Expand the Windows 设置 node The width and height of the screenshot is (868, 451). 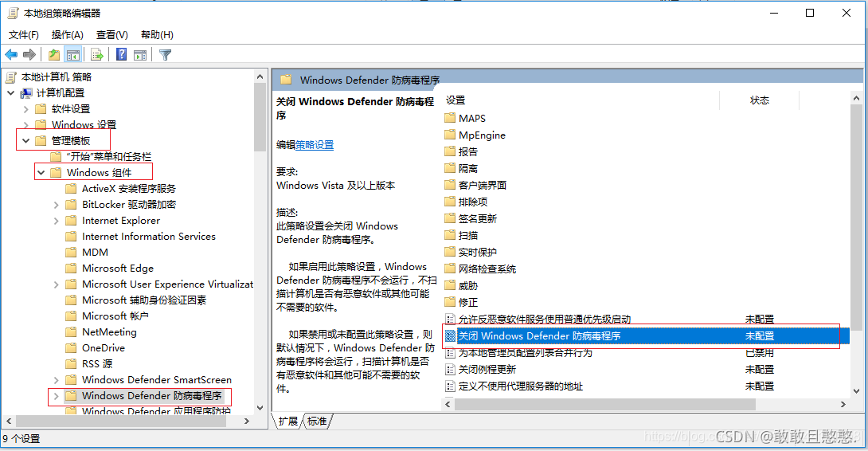[26, 124]
